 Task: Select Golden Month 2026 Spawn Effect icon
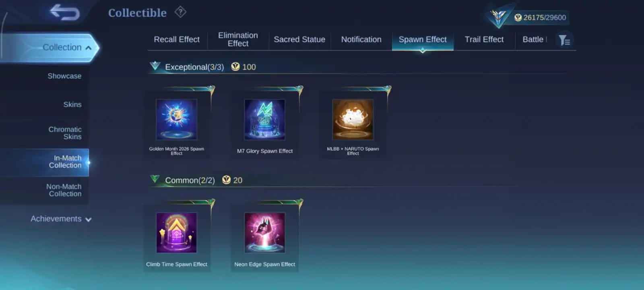click(177, 120)
